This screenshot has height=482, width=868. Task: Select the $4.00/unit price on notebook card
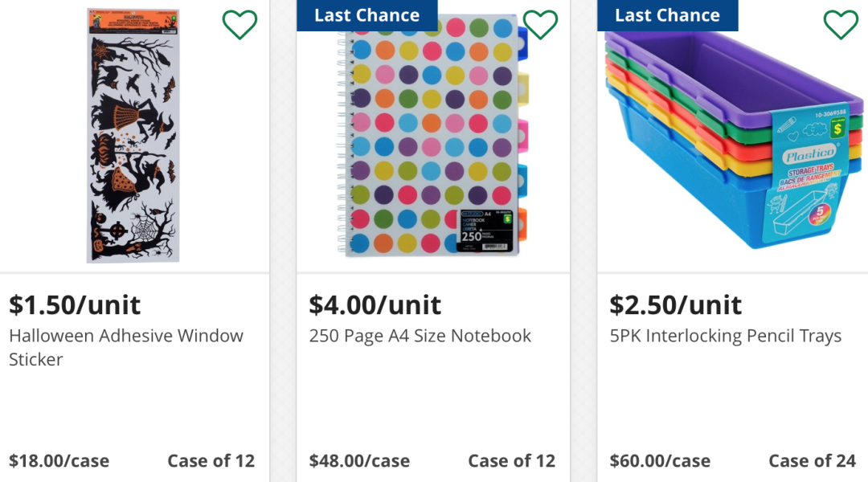(375, 305)
